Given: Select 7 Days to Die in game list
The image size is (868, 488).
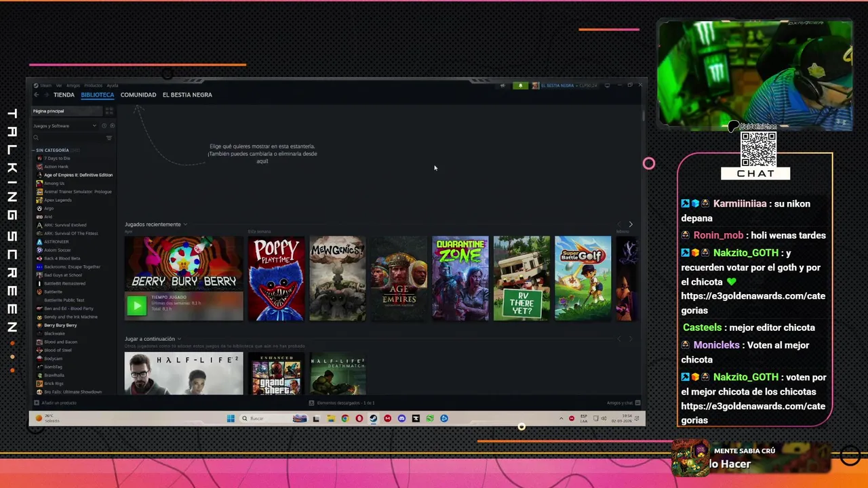Looking at the screenshot, I should [x=57, y=159].
